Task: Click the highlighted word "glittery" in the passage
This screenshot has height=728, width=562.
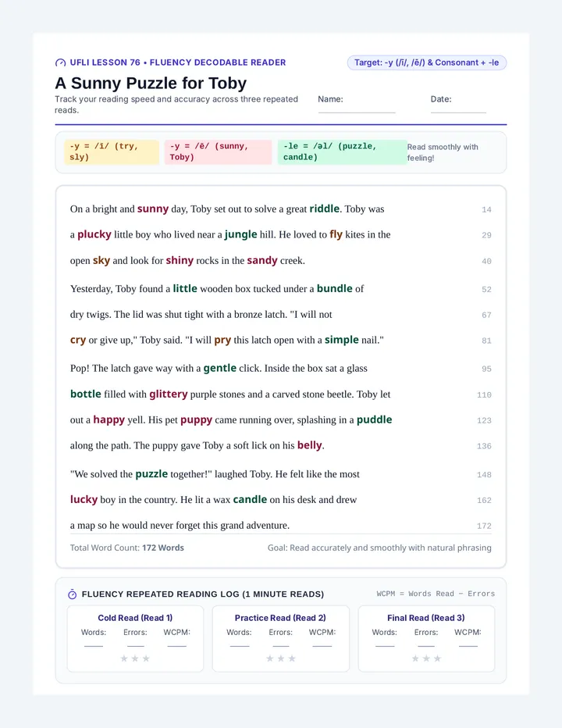Action: click(169, 394)
